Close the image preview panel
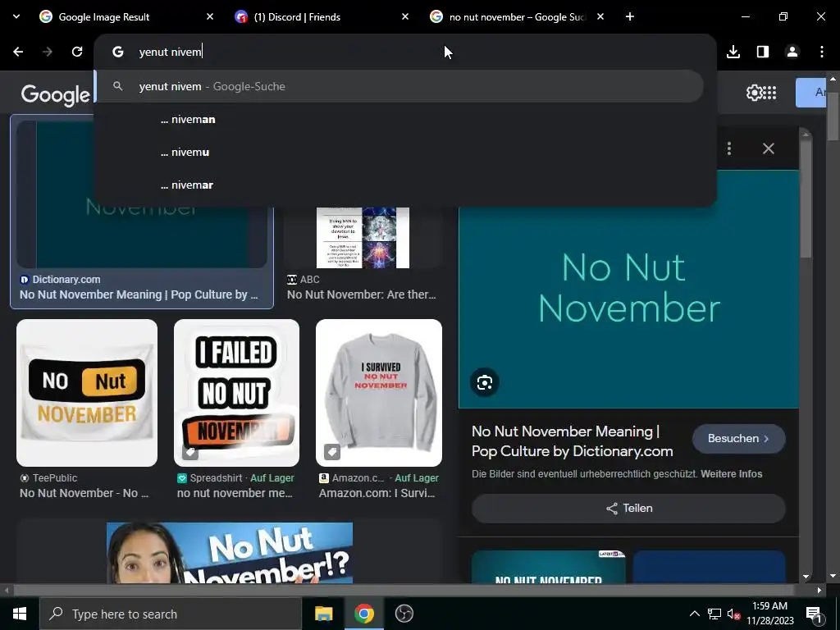 pyautogui.click(x=768, y=148)
